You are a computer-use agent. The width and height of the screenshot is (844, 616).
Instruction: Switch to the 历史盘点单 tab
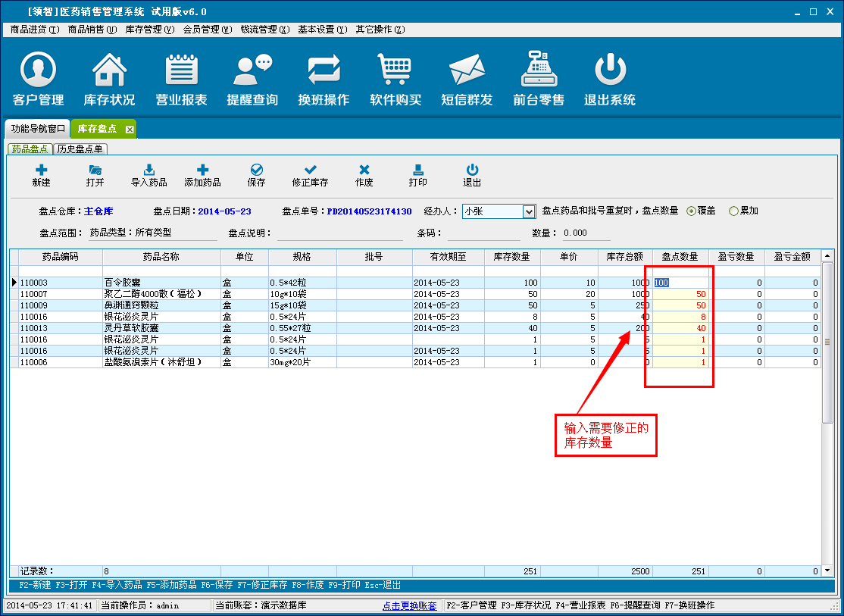(x=80, y=149)
